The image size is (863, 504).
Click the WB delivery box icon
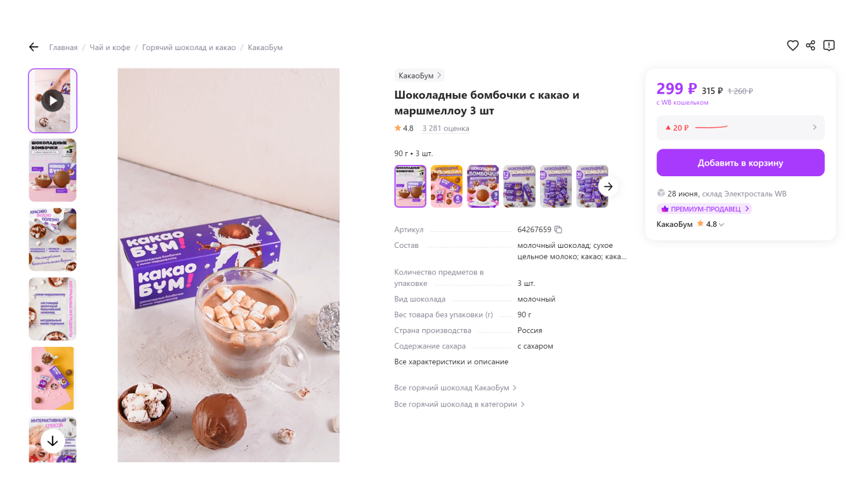[661, 193]
